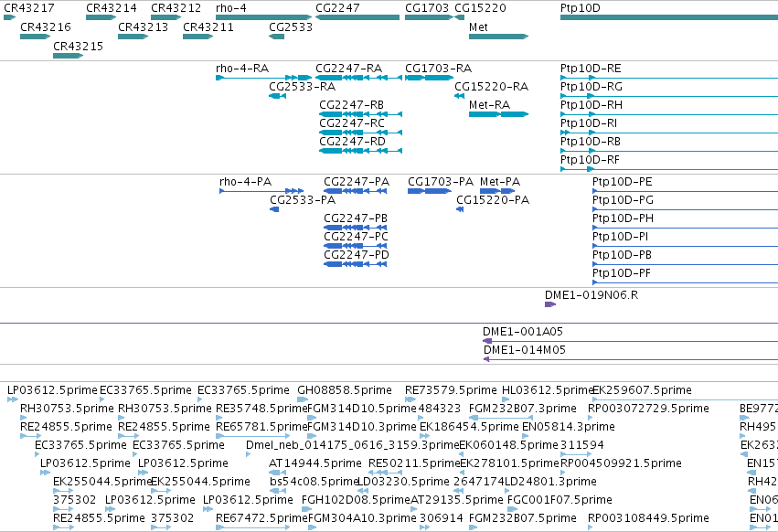Click the Ptp10D-PI protein label
Viewport: 778px width, 532px height.
point(620,238)
